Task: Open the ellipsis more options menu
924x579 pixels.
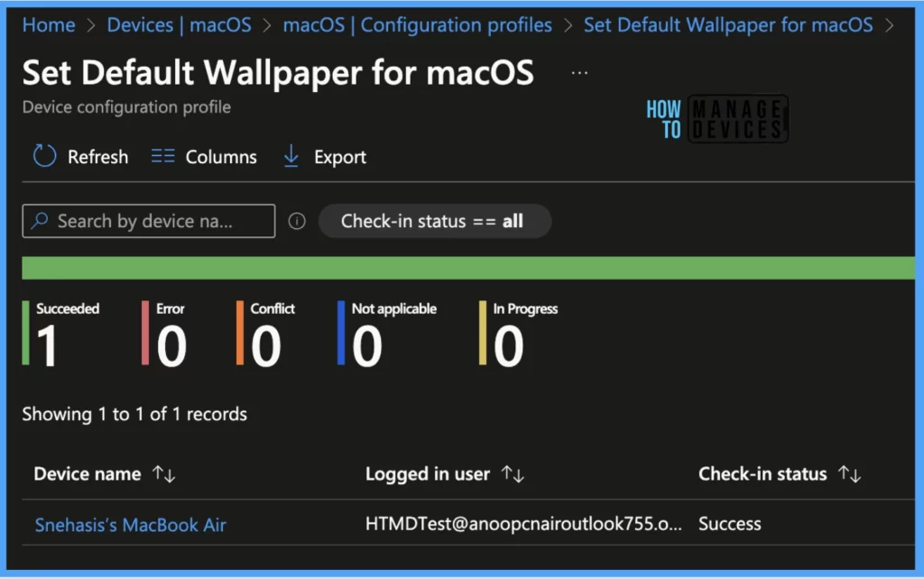Action: pos(579,72)
